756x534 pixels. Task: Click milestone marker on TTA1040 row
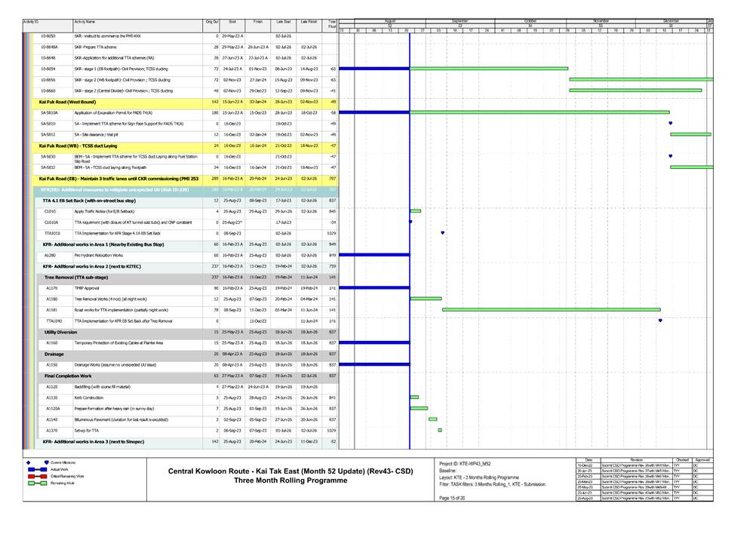pyautogui.click(x=660, y=321)
